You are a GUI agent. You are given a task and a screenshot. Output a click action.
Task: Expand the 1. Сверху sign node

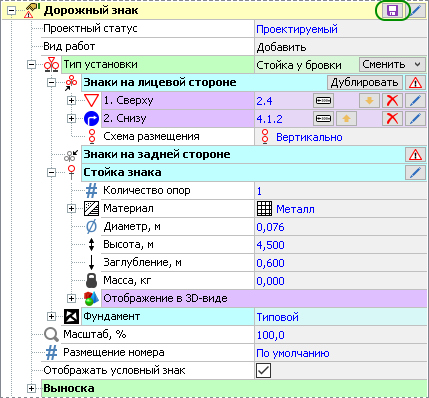[x=71, y=100]
